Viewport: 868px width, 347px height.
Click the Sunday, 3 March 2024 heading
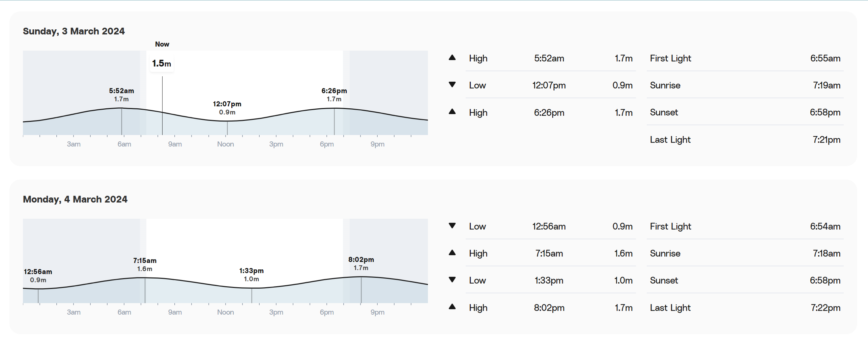click(74, 31)
